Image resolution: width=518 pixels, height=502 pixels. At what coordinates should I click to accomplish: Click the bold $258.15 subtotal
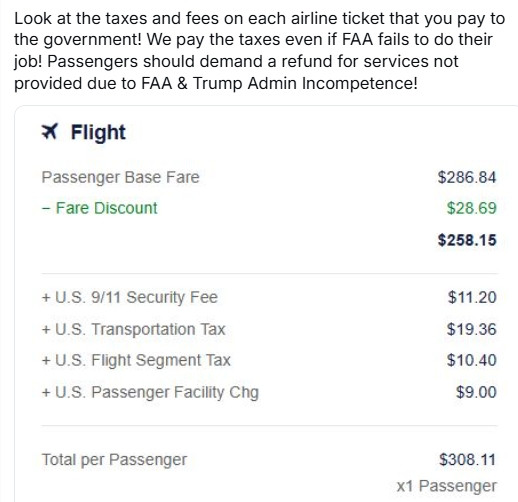coord(467,240)
